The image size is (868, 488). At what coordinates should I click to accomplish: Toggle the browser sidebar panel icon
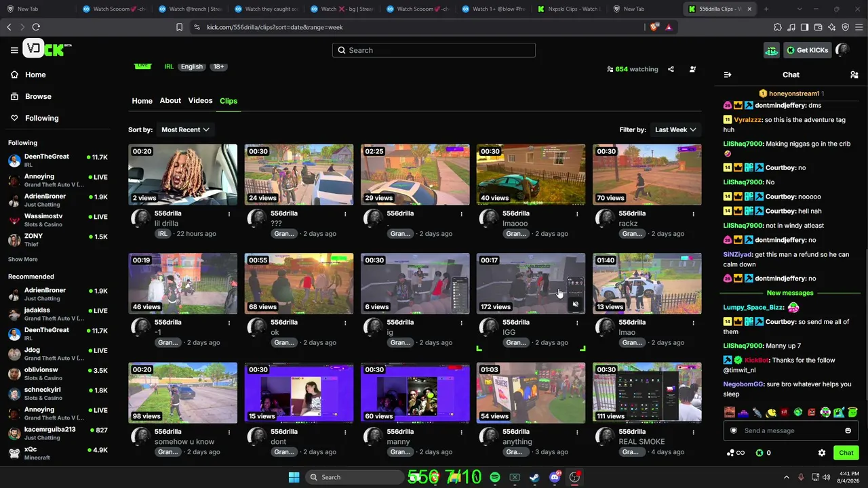[804, 27]
